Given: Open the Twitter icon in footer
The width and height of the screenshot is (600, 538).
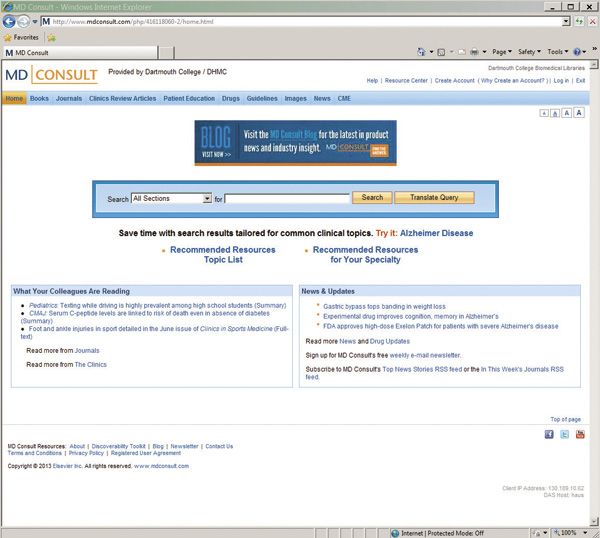Looking at the screenshot, I should coord(564,434).
